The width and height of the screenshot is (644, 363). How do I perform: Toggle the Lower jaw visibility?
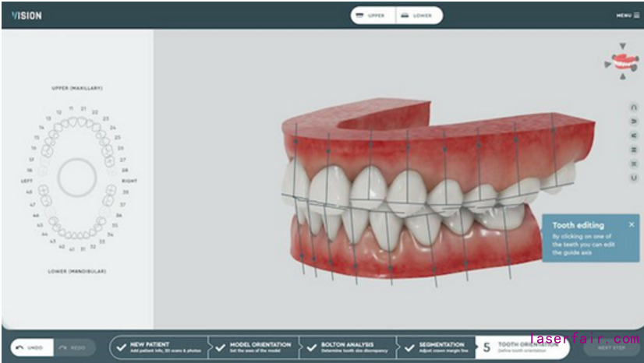pyautogui.click(x=418, y=16)
